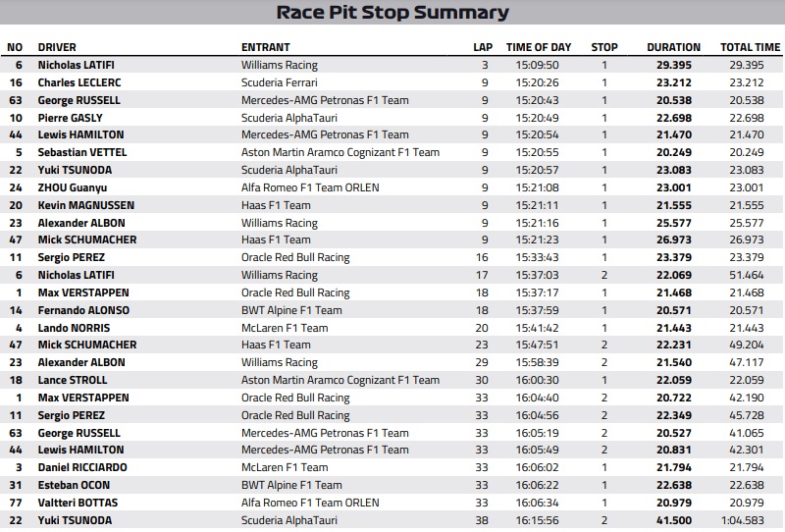
Task: Click Scuderia Ferrari entrant cell
Action: [x=279, y=82]
